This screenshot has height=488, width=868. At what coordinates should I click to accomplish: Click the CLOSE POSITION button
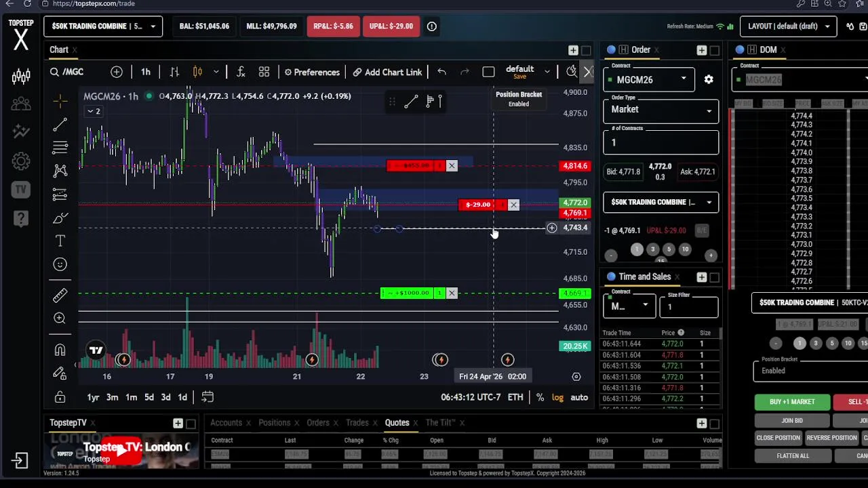coord(778,438)
